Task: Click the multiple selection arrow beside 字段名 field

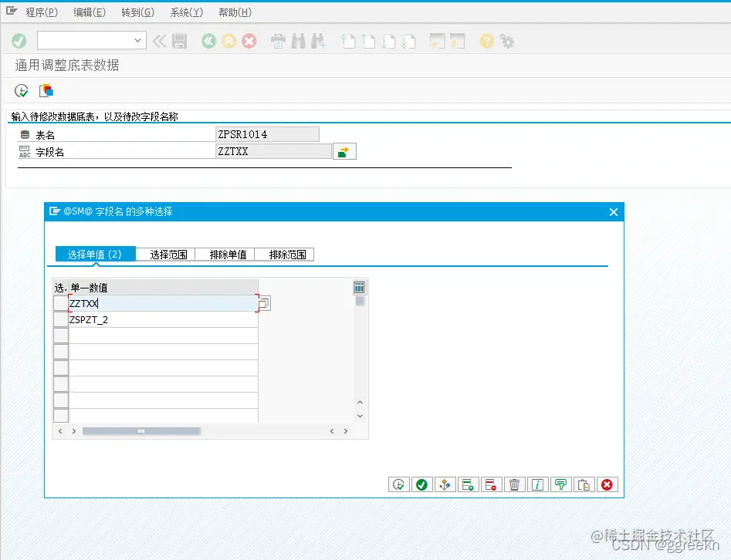Action: (x=344, y=150)
